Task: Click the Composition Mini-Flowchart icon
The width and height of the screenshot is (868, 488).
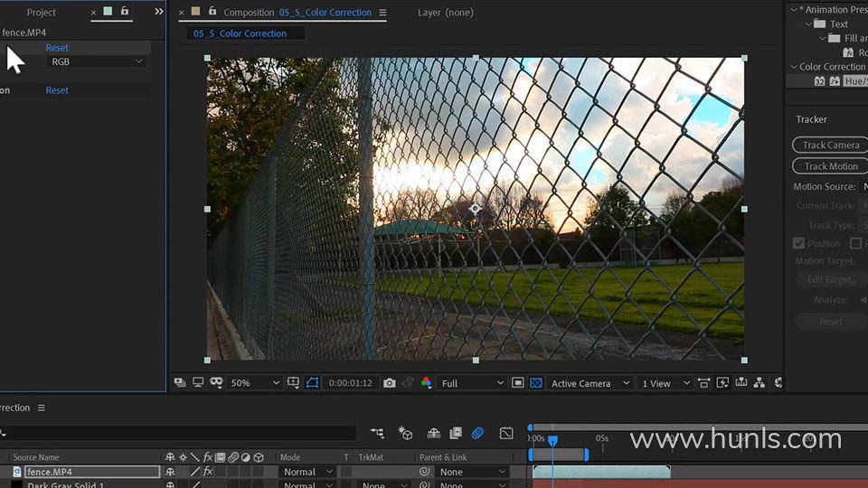Action: tap(378, 433)
